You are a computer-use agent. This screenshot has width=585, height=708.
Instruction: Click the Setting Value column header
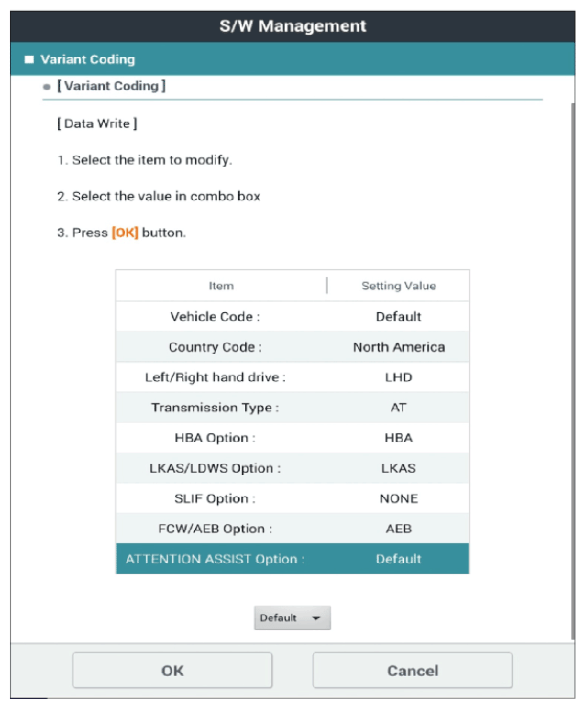click(x=399, y=286)
